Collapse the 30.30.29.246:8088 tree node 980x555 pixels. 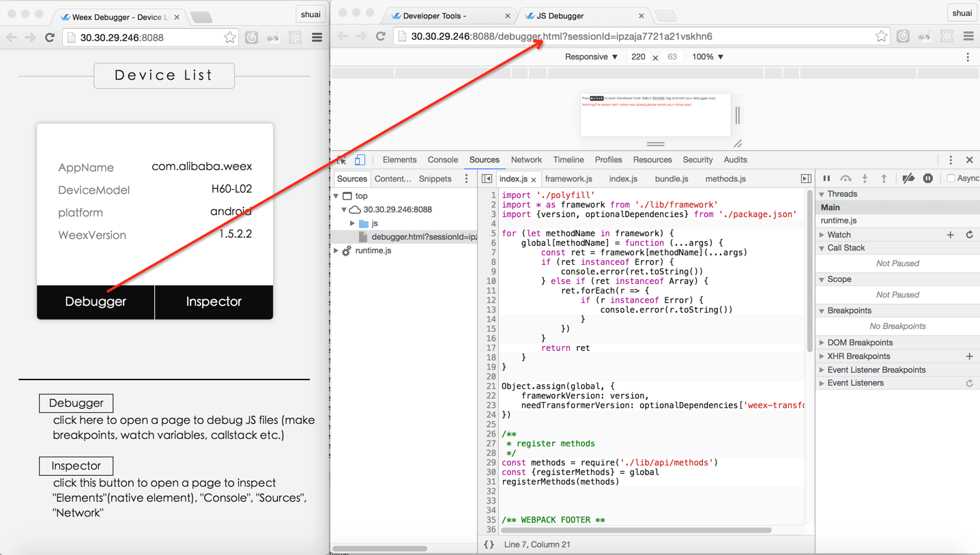345,210
